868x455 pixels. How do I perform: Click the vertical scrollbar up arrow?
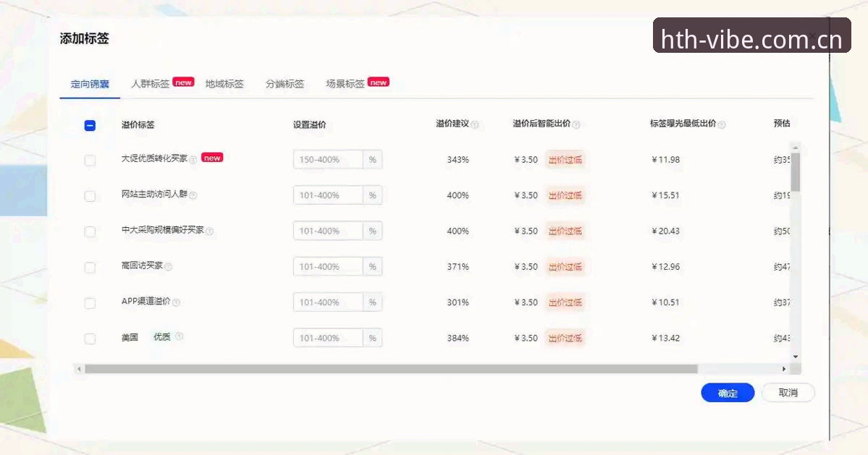[796, 148]
